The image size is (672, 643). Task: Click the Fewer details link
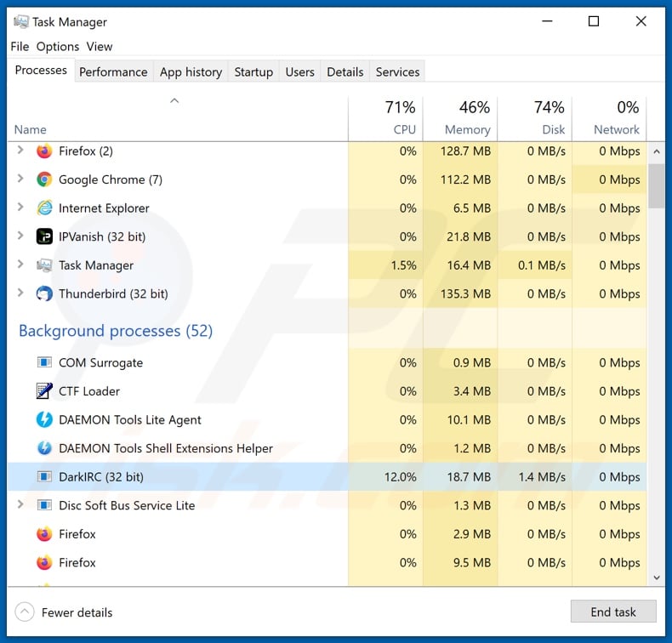[77, 612]
